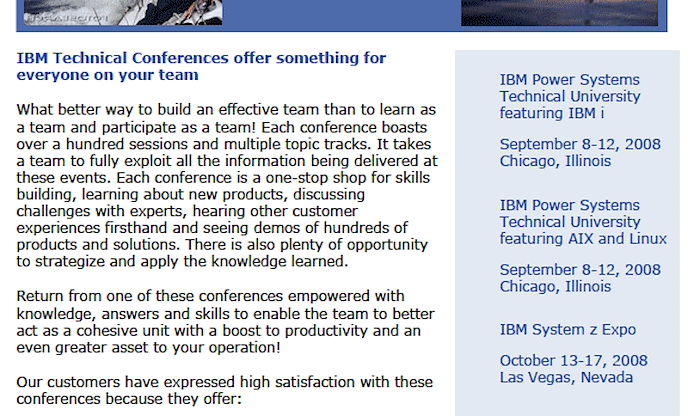Click the first 'September 8-12, 2008' date
Image resolution: width=700 pixels, height=416 pixels.
coord(580,144)
